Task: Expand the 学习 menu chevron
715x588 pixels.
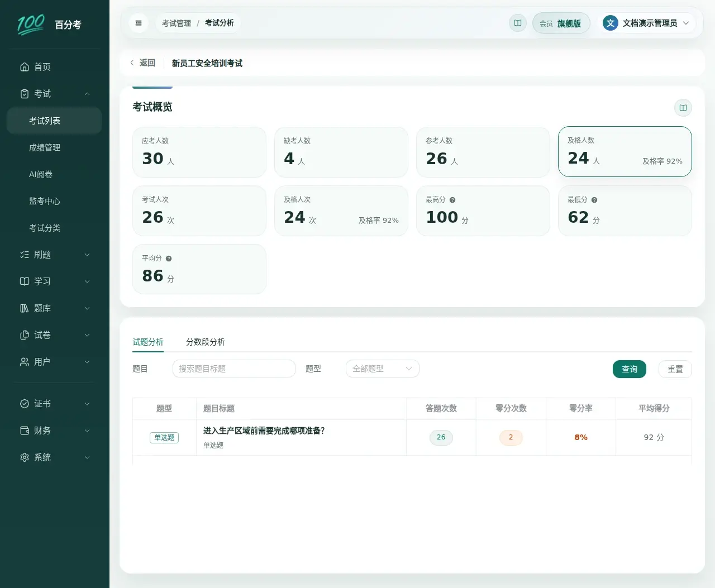Action: pyautogui.click(x=87, y=281)
